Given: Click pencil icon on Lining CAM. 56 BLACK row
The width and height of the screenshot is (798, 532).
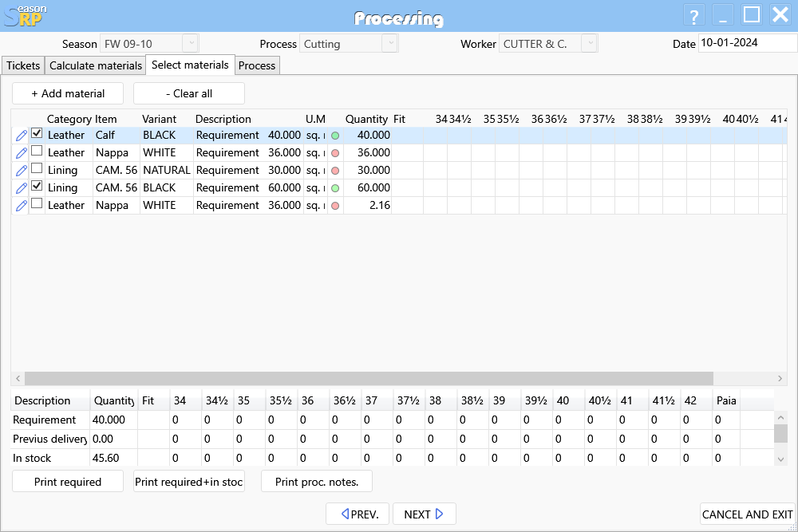Looking at the screenshot, I should coord(21,188).
